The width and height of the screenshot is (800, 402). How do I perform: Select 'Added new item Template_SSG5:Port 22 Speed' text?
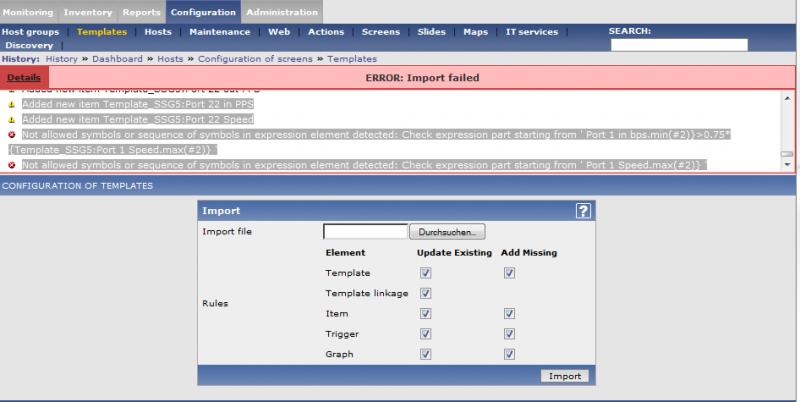(138, 119)
